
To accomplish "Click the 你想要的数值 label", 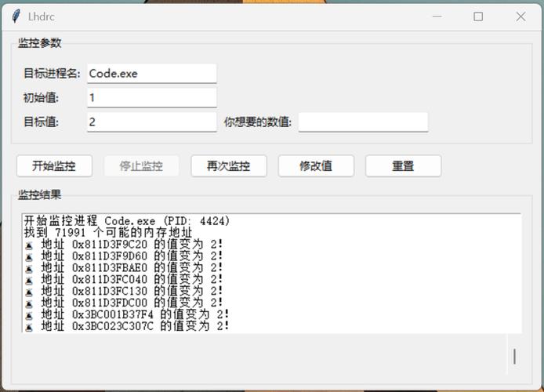I will pyautogui.click(x=258, y=122).
